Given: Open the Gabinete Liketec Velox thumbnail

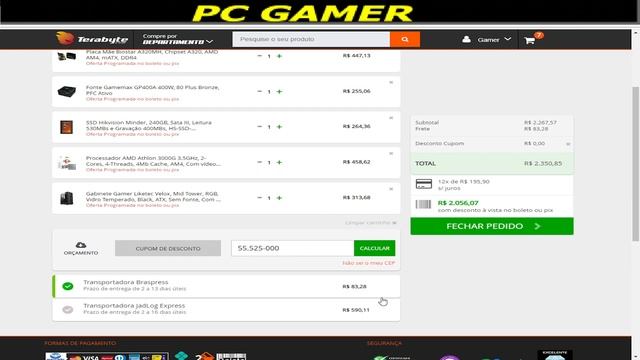Looking at the screenshot, I should [67, 198].
